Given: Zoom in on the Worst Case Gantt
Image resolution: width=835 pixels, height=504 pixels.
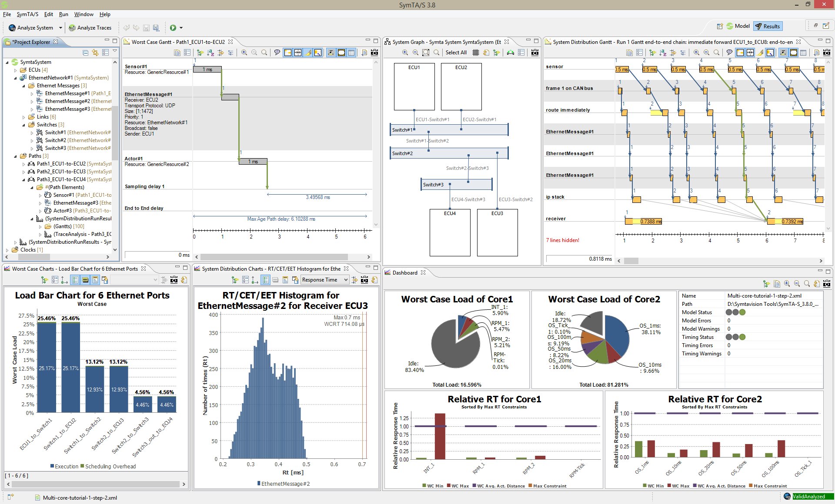Looking at the screenshot, I should [244, 53].
